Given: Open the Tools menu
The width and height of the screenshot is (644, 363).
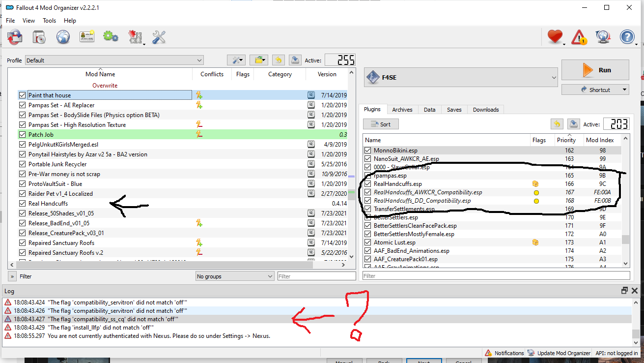Looking at the screenshot, I should 49,21.
